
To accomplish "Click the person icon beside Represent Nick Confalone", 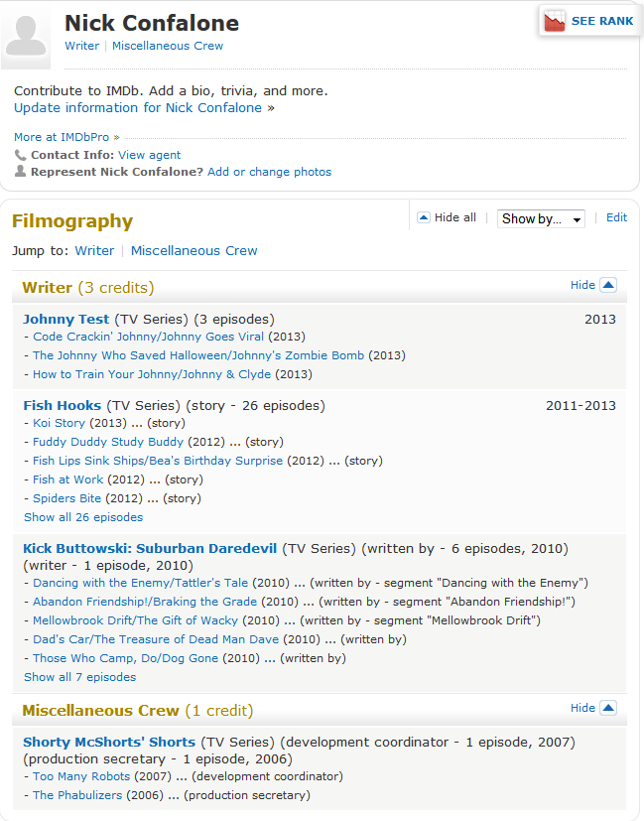I will 20,171.
